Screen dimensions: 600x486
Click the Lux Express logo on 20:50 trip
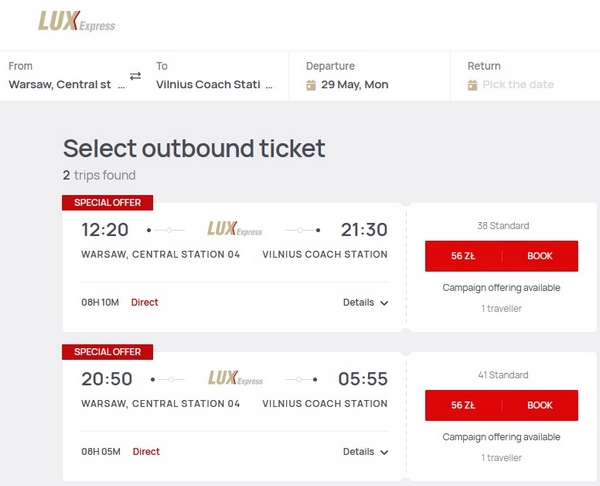(x=235, y=378)
